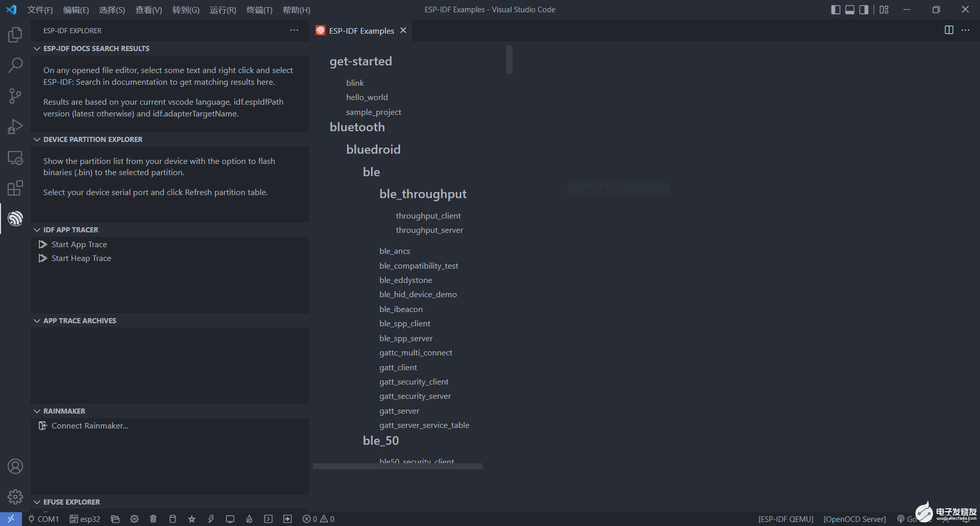Open the 选择(S) menu
The width and height of the screenshot is (980, 526).
[112, 10]
